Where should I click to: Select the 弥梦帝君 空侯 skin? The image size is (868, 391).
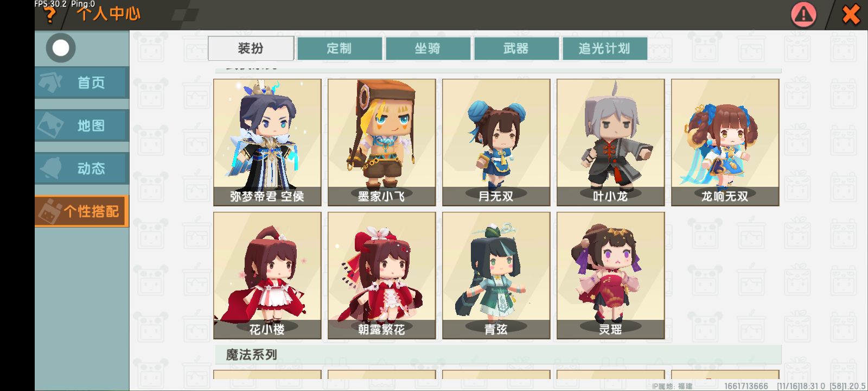pos(267,142)
